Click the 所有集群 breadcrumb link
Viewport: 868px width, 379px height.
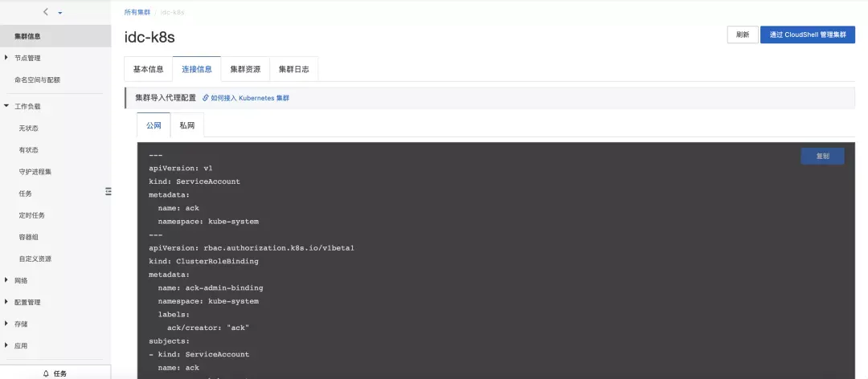tap(137, 12)
